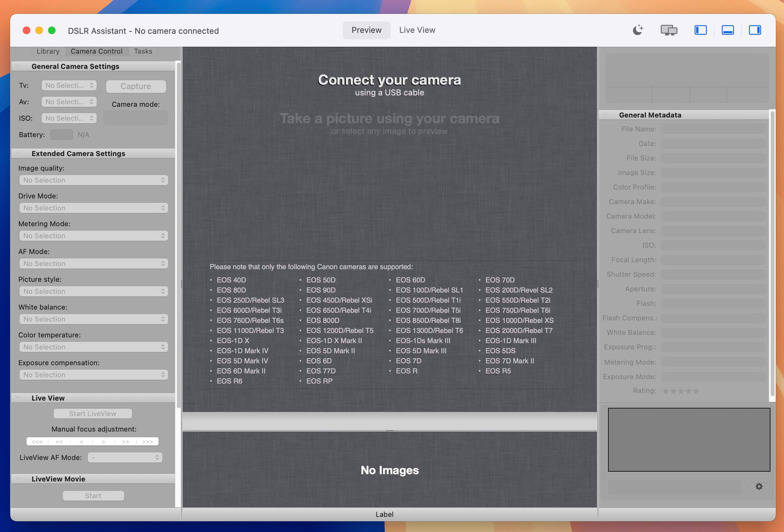
Task: Set a rating using the star control
Action: point(680,391)
